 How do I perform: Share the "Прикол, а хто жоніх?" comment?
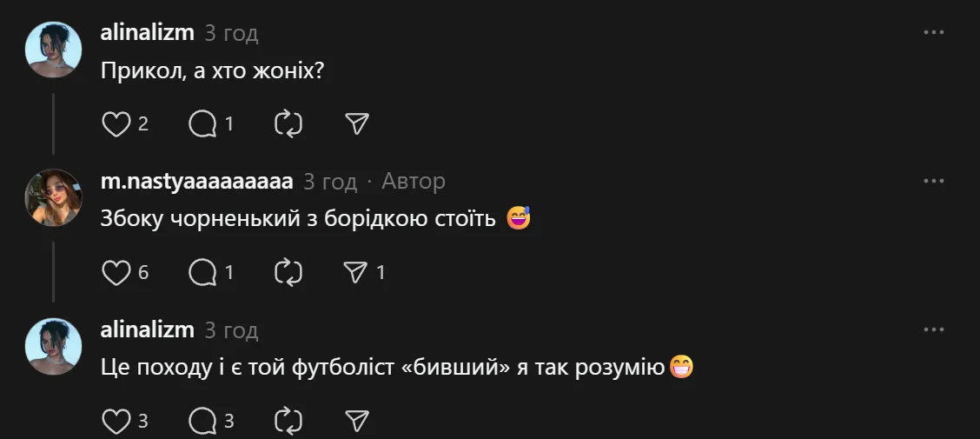357,124
